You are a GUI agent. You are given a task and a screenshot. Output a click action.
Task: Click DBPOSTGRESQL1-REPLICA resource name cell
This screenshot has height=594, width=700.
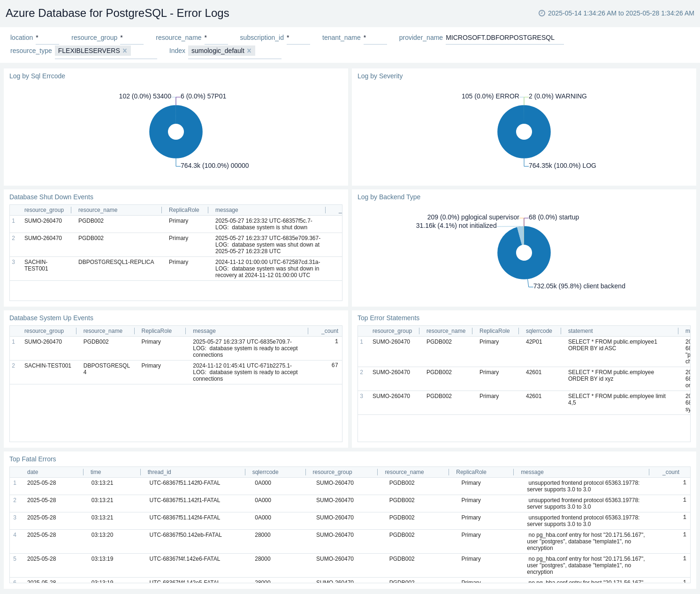(x=116, y=262)
